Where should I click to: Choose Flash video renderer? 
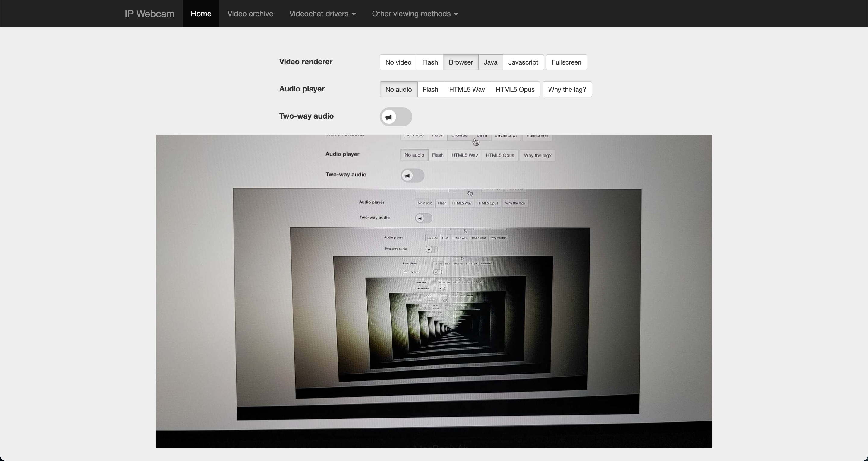tap(429, 62)
